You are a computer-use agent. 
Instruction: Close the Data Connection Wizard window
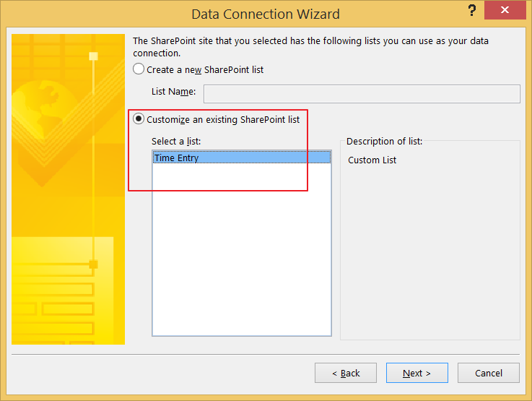[x=505, y=10]
